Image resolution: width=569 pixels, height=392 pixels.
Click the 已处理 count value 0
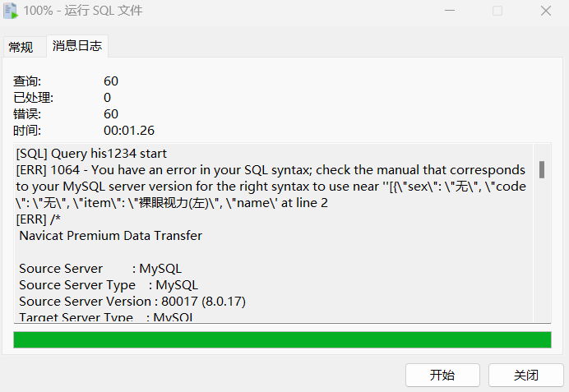[x=107, y=97]
